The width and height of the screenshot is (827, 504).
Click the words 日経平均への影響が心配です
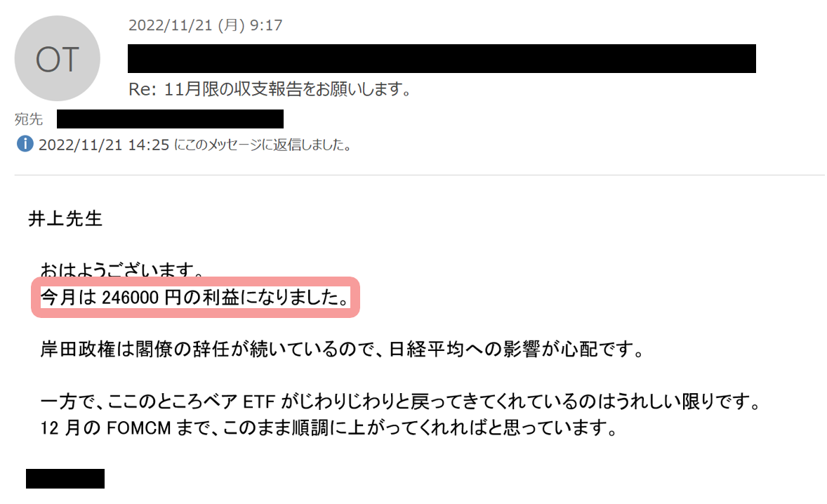click(510, 349)
